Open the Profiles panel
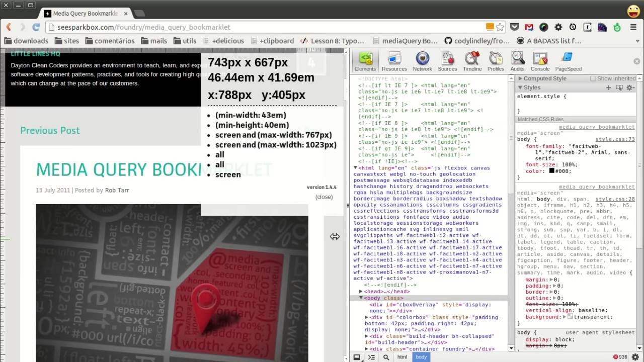644x362 pixels. (x=496, y=61)
